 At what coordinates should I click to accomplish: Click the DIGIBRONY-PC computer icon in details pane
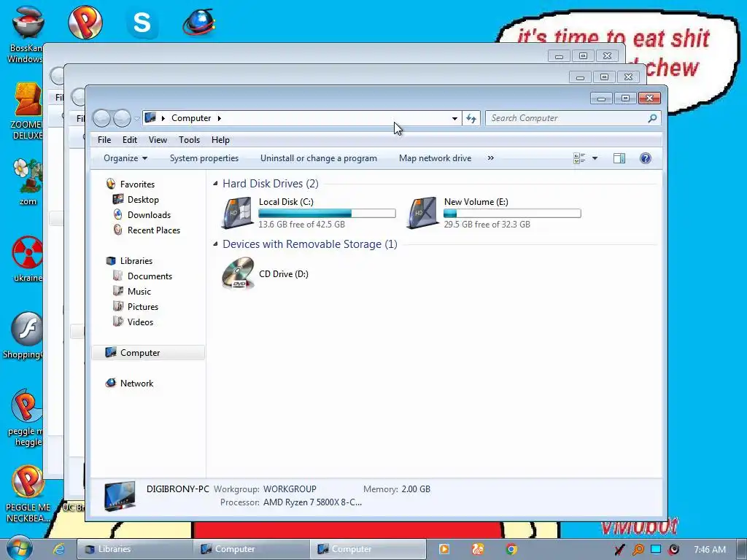tap(120, 495)
